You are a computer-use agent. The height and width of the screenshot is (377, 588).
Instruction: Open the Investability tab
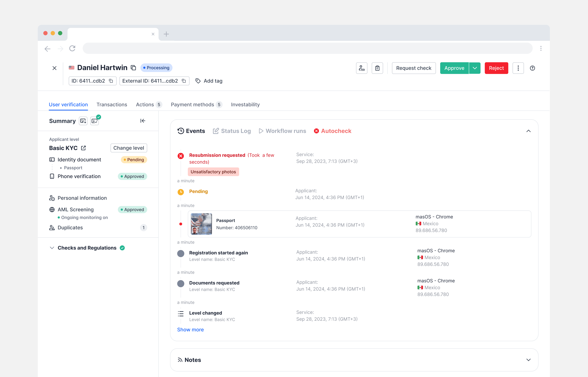(x=245, y=105)
